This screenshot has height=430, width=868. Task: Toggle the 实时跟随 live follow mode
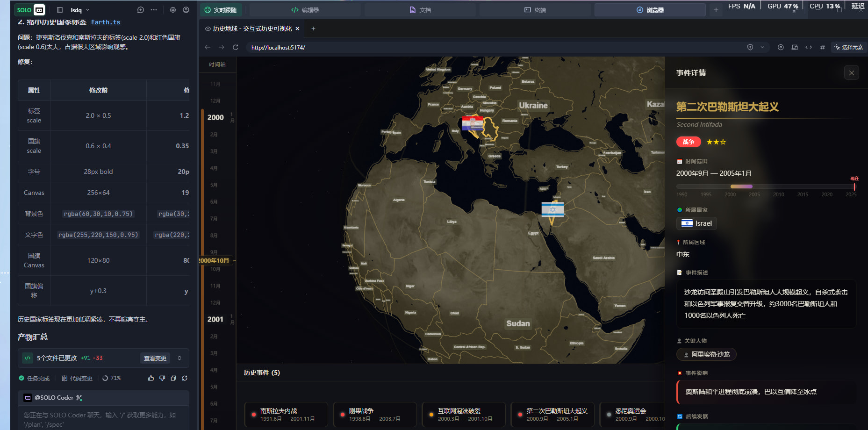click(x=221, y=10)
